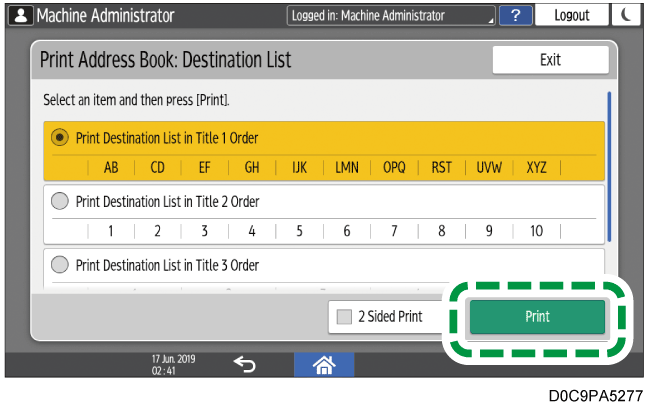This screenshot has width=648, height=407.
Task: Open help with the question mark icon
Action: [515, 16]
